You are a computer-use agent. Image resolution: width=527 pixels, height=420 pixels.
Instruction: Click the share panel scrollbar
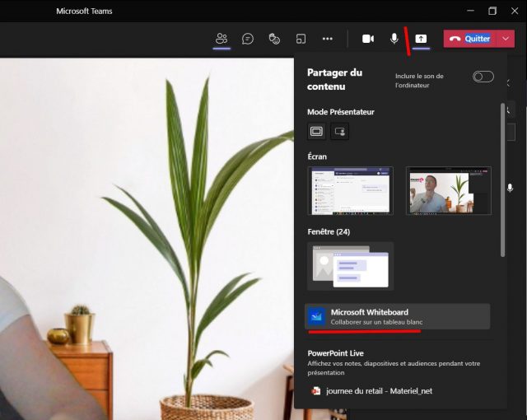tap(502, 180)
